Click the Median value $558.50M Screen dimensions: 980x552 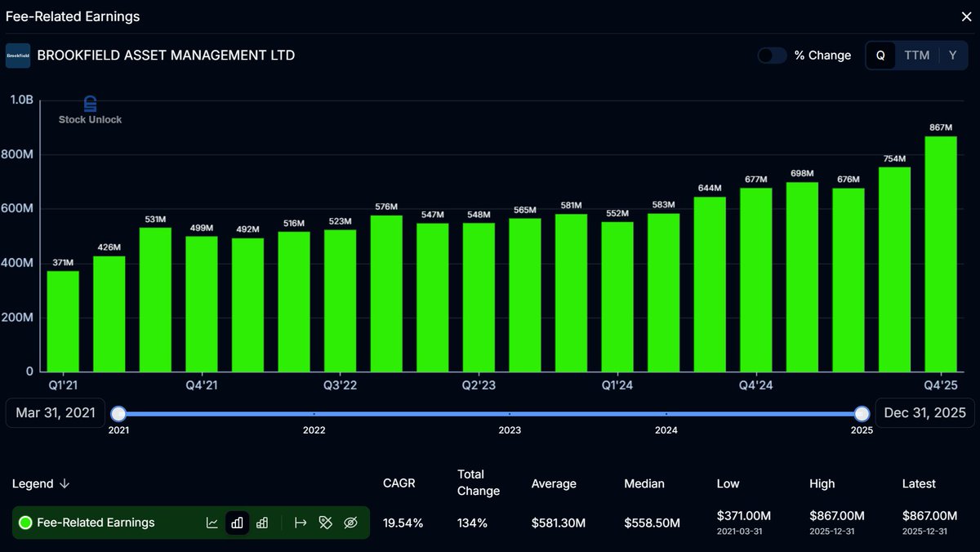pos(653,523)
